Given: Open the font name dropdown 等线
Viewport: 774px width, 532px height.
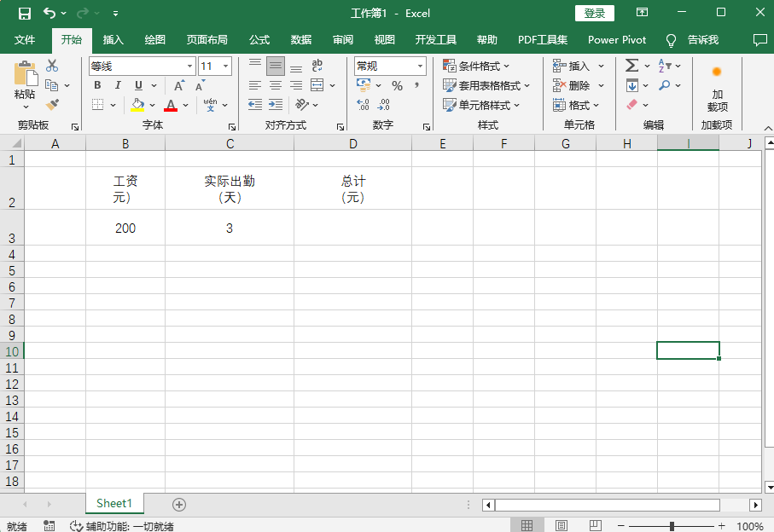Looking at the screenshot, I should [189, 66].
